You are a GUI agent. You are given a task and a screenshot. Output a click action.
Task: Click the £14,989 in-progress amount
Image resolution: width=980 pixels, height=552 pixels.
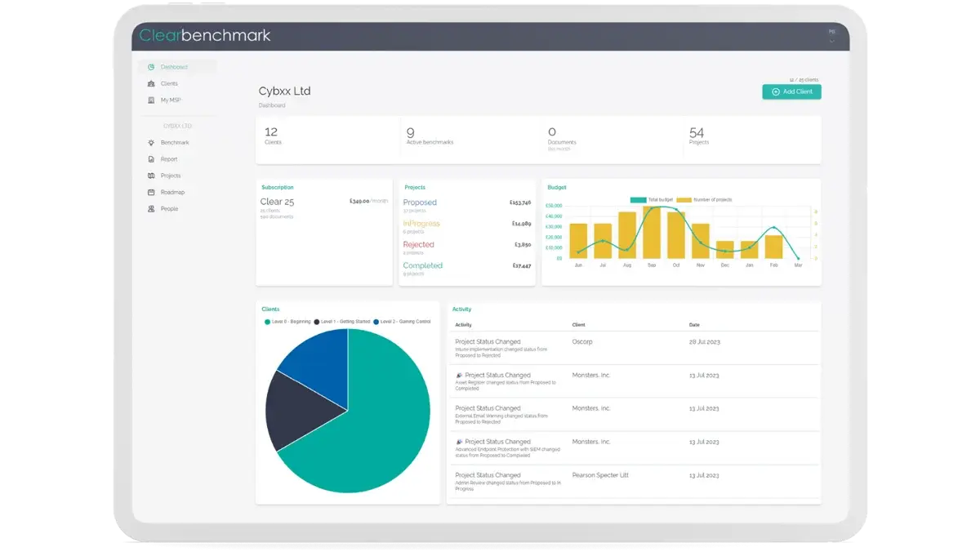522,224
